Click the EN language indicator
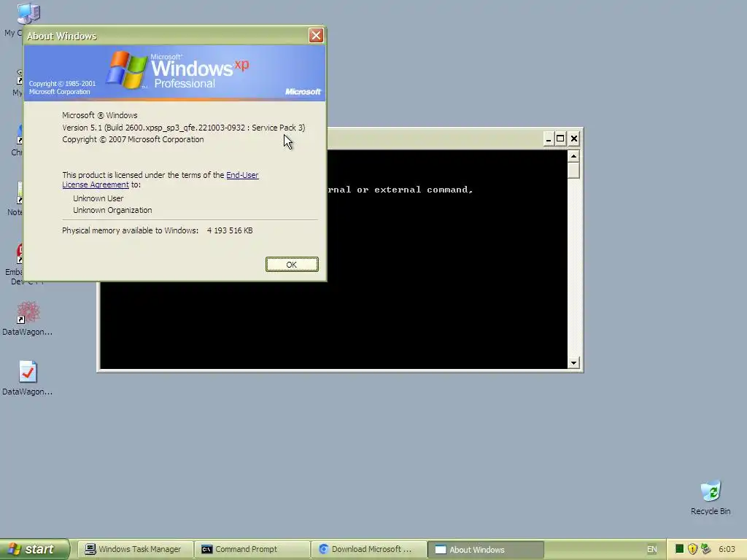Viewport: 747px width, 560px height. pyautogui.click(x=651, y=549)
